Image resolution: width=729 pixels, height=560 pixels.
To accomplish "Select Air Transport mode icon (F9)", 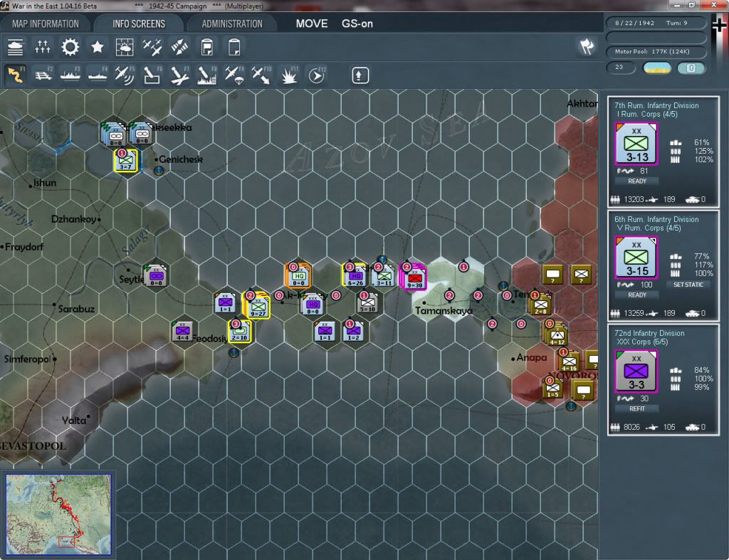I will [234, 75].
